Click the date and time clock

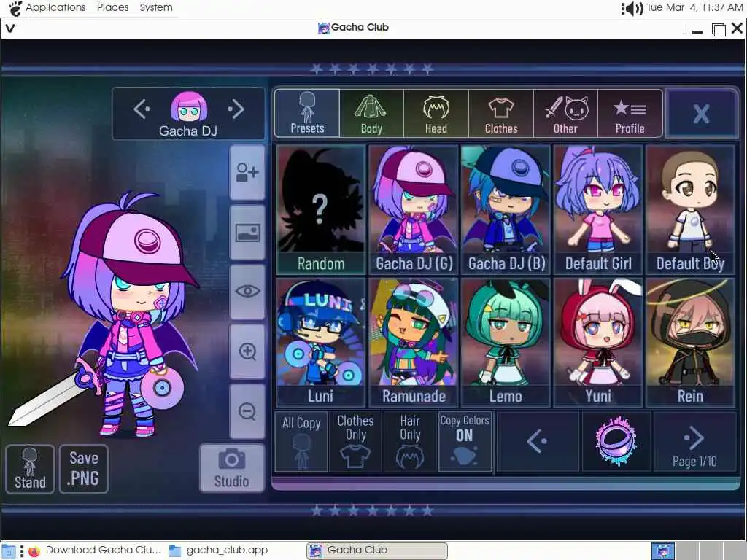click(x=694, y=7)
